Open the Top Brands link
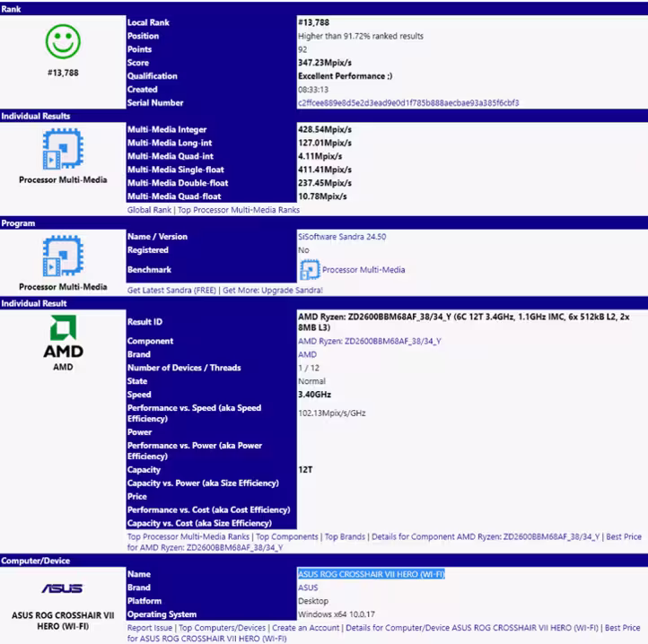Image resolution: width=648 pixels, height=644 pixels. pyautogui.click(x=345, y=536)
